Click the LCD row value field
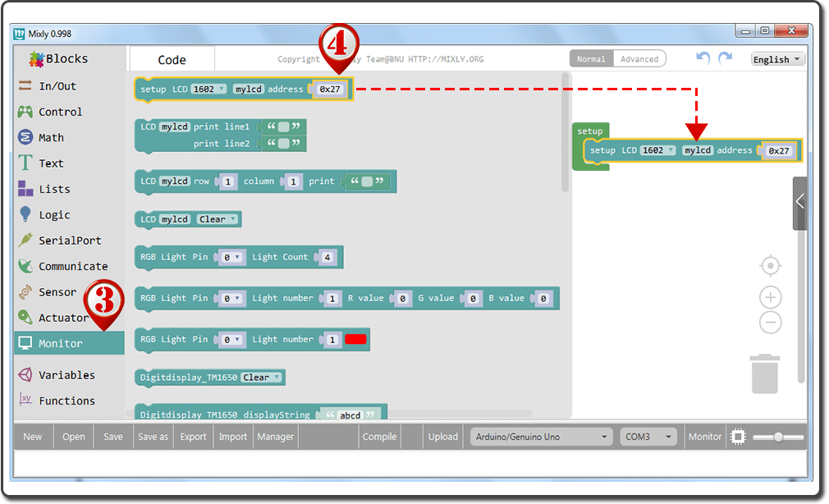 [x=228, y=181]
